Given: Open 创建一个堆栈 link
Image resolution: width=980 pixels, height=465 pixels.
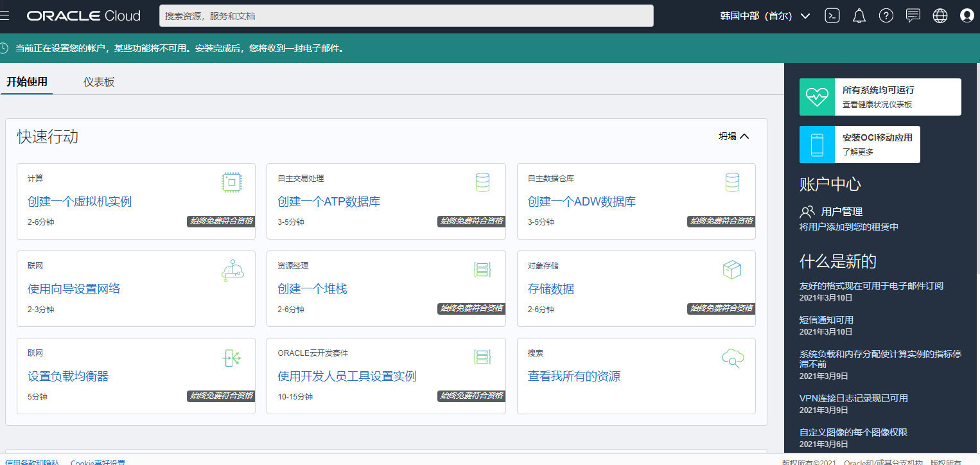Looking at the screenshot, I should coord(312,289).
